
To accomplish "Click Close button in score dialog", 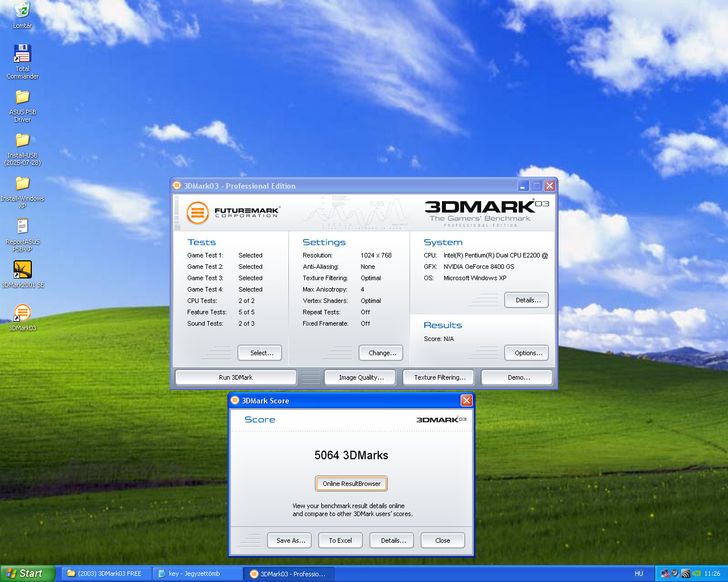I will (x=442, y=541).
